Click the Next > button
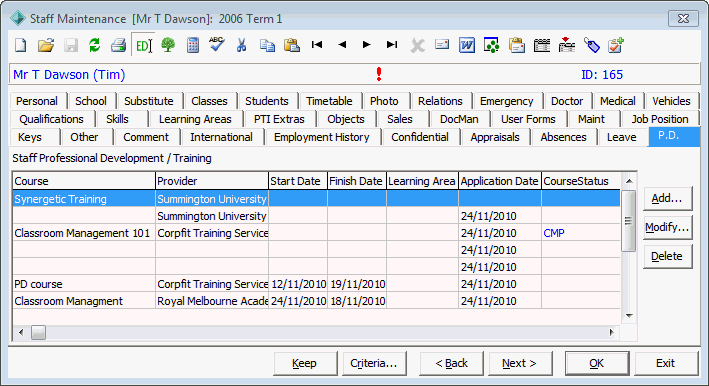Screen dimensions: 709x386 pos(520,363)
